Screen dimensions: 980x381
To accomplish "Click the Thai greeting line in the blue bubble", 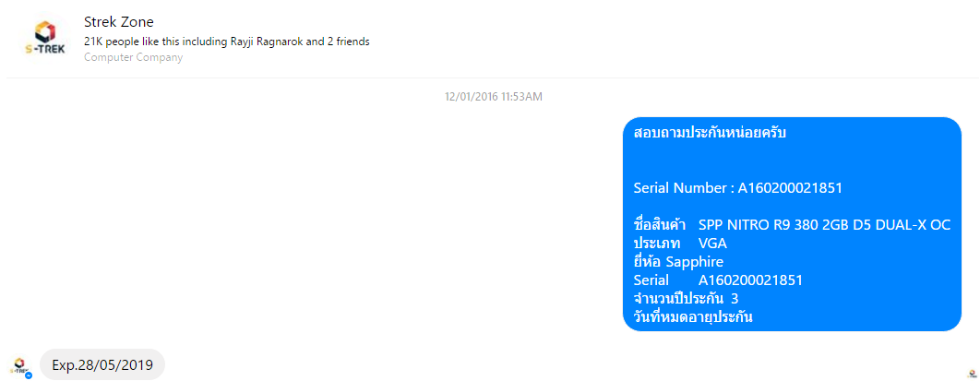I will 710,133.
